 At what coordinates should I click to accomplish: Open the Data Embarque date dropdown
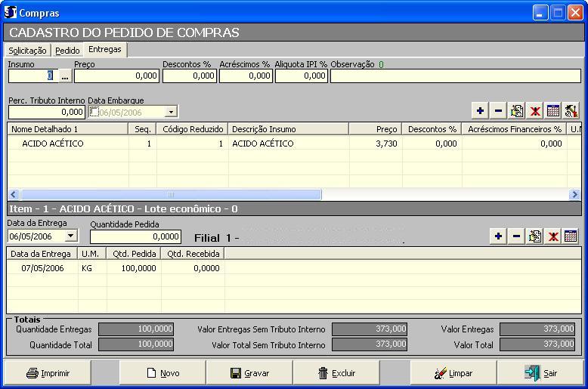(171, 112)
